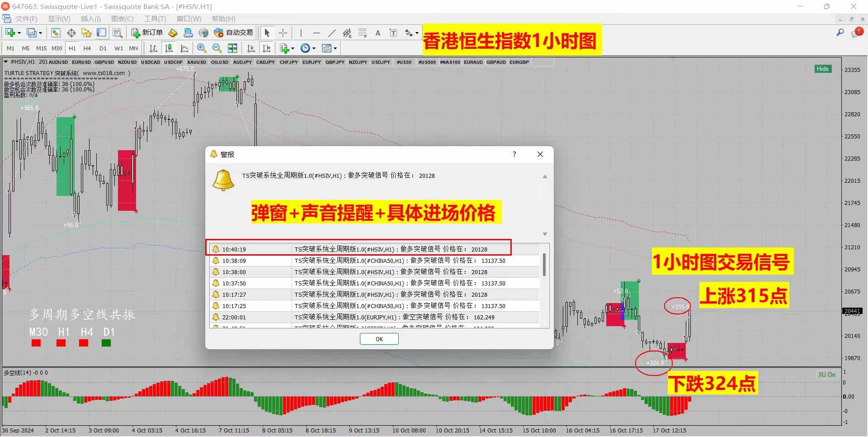The height and width of the screenshot is (437, 868).
Task: Zoom in on the chart
Action: click(x=202, y=48)
